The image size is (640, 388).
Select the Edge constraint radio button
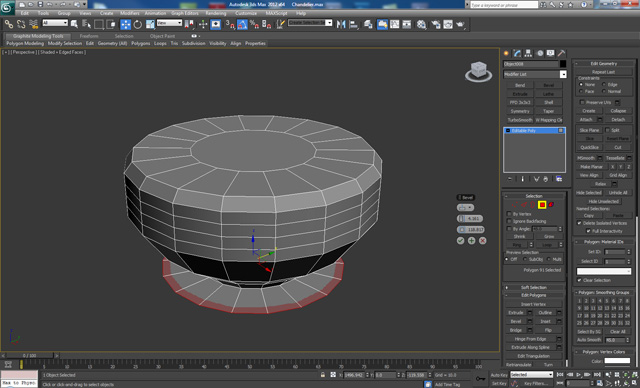(604, 84)
